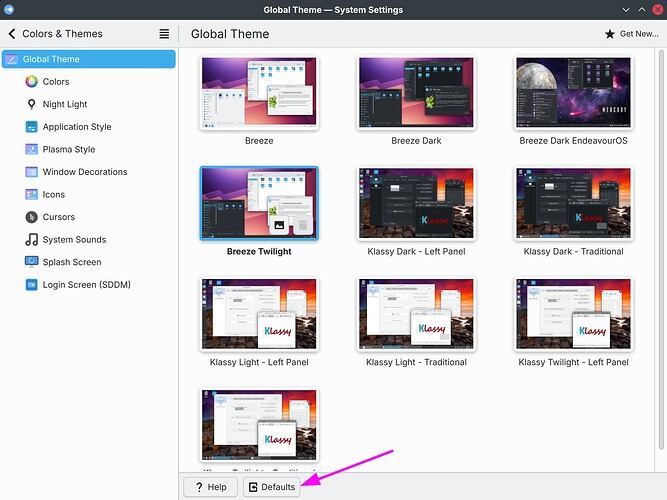Open Login Screen (SDDM) settings
Viewport: 667px width, 500px height.
click(87, 285)
